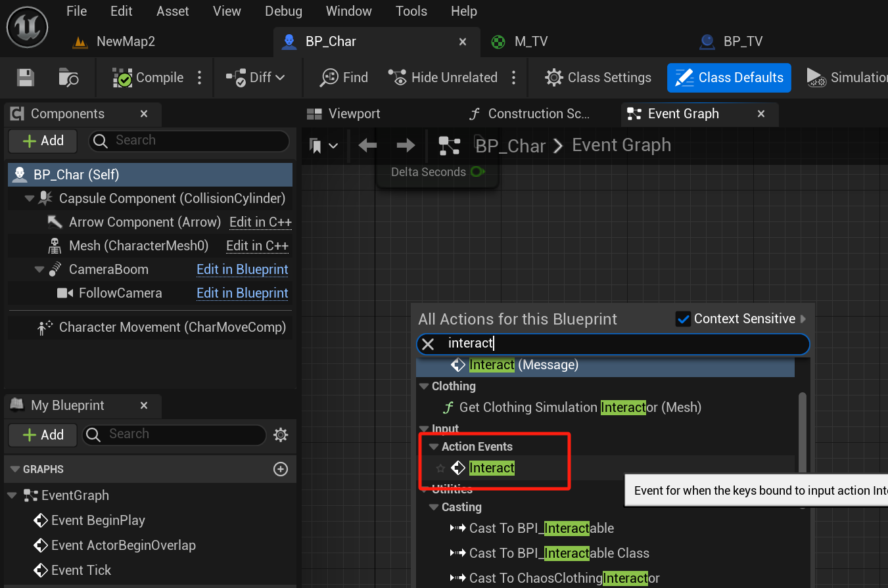Click the Find toolbar button
The image size is (888, 588).
tap(344, 78)
